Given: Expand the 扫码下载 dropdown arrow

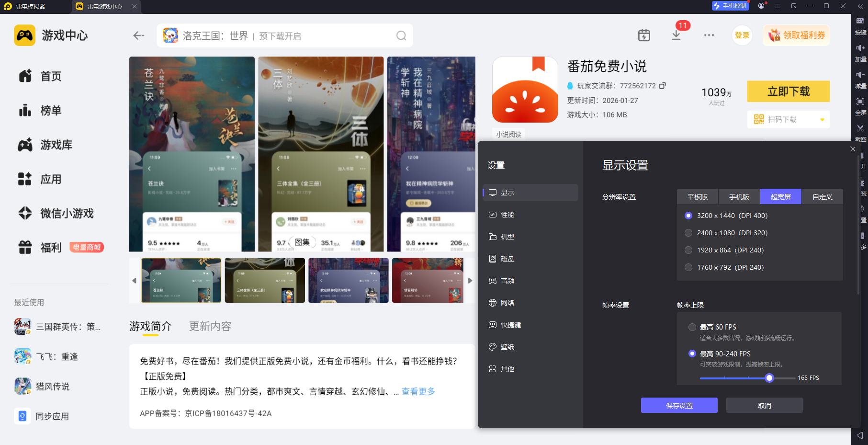Looking at the screenshot, I should [822, 120].
